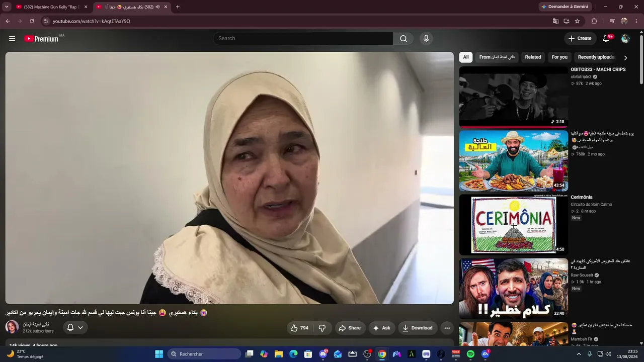
Task: Open a new browser tab
Action: [178, 7]
